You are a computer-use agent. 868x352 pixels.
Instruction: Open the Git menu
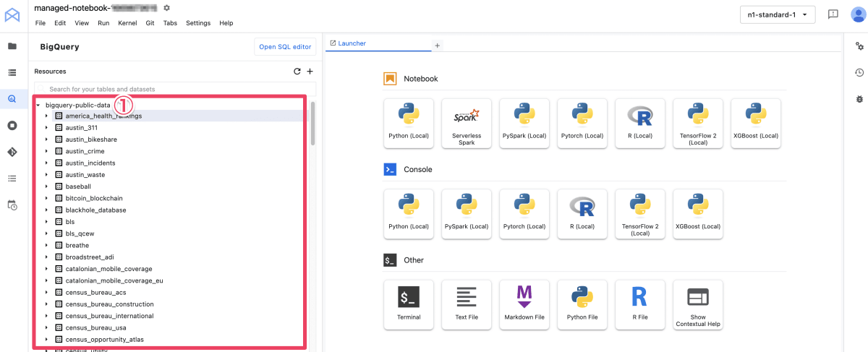(x=150, y=23)
